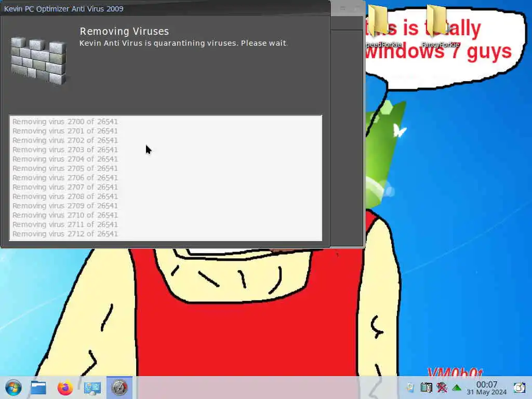Click the leftmost small tray icon
The image size is (532, 399).
coord(410,388)
